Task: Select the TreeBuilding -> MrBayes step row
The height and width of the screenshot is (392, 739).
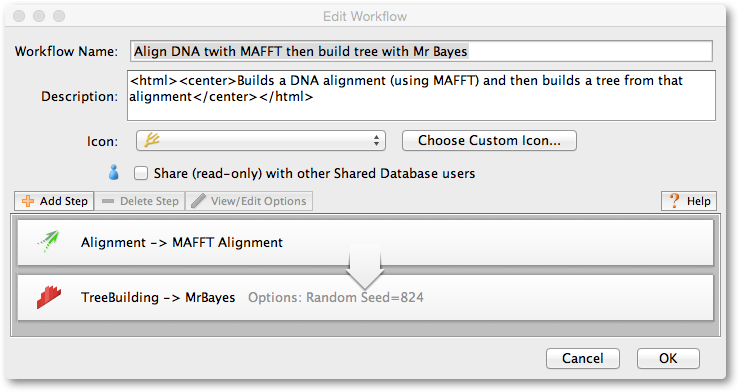Action: point(365,298)
